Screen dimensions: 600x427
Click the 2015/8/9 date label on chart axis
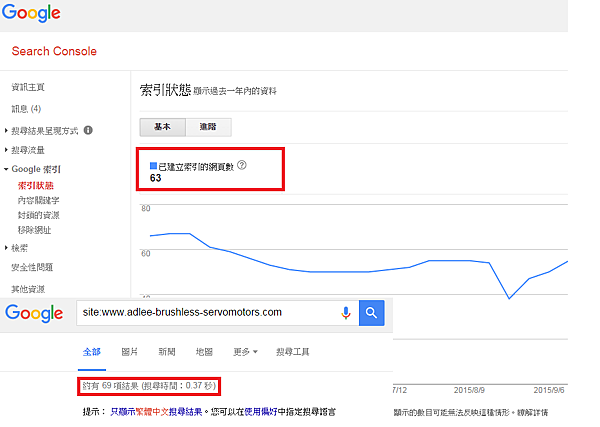469,390
